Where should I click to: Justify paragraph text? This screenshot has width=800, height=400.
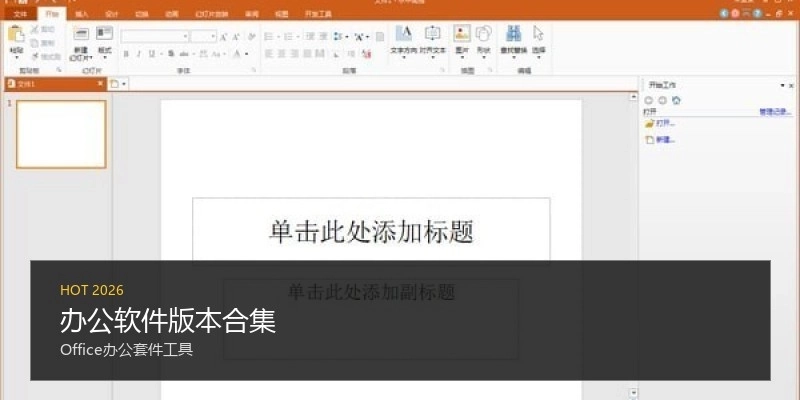(x=307, y=54)
